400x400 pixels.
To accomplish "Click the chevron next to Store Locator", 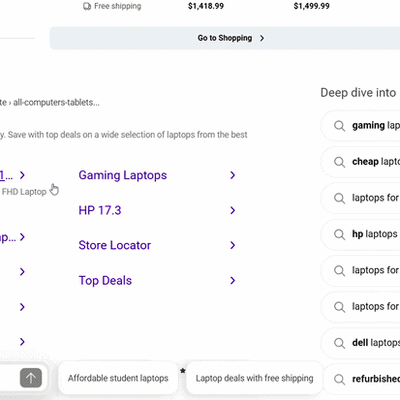I will pos(233,245).
